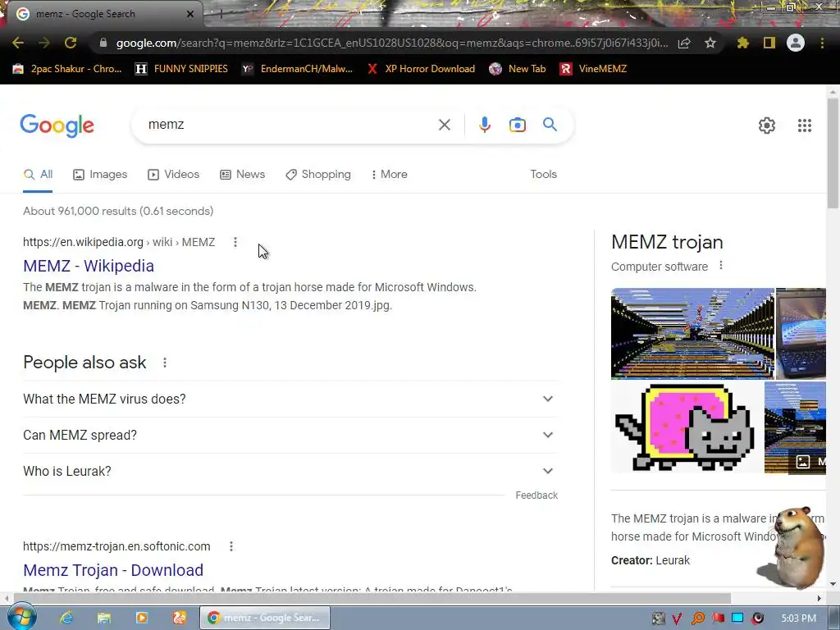Launch Internet Explorer from the taskbar
840x630 pixels.
pos(66,618)
